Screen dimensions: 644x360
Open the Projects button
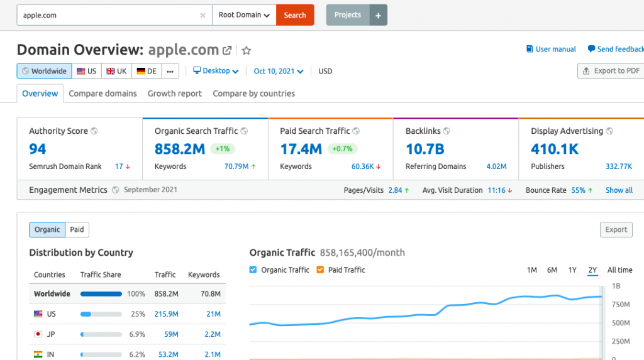tap(347, 15)
